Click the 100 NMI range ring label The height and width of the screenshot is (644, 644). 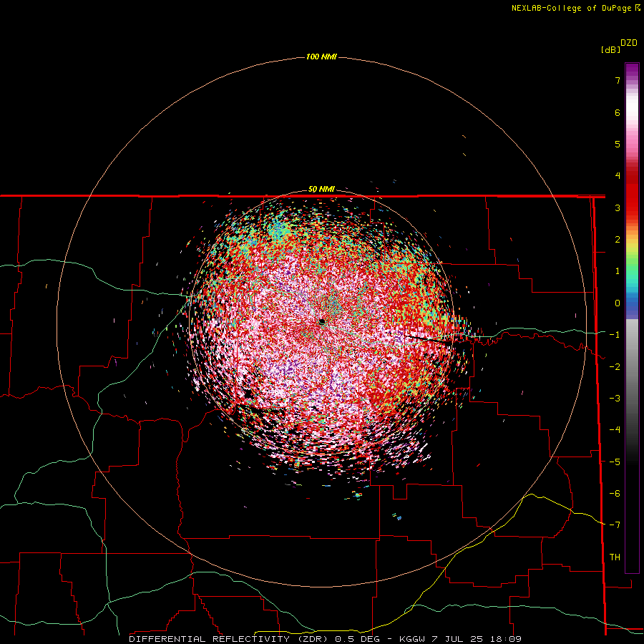321,57
